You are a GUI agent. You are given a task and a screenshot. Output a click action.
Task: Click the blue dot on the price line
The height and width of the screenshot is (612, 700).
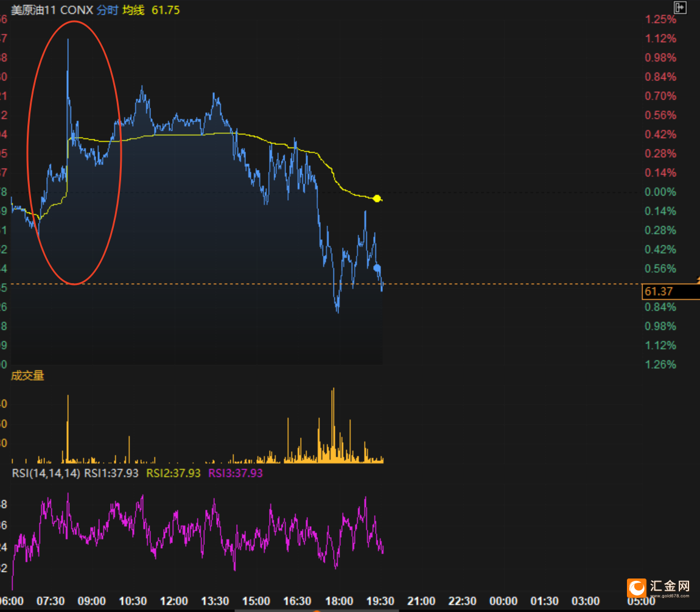tap(377, 268)
